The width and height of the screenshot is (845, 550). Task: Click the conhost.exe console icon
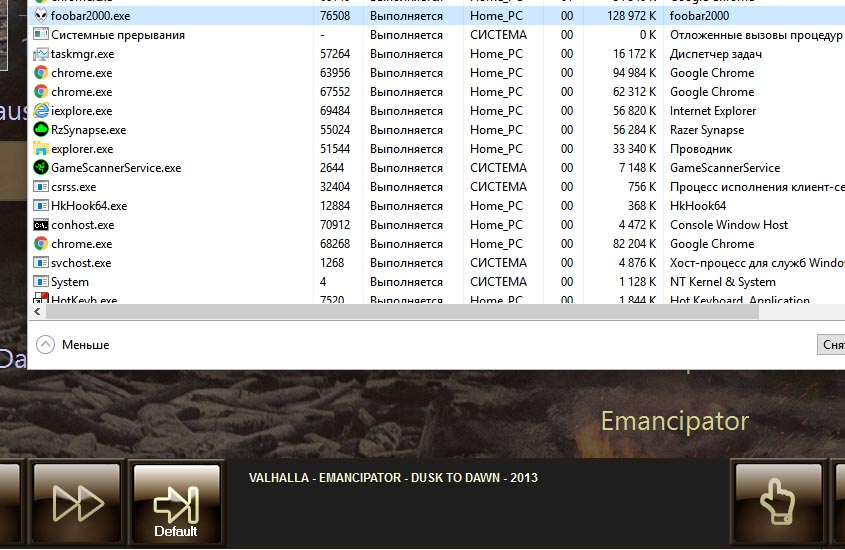[41, 225]
